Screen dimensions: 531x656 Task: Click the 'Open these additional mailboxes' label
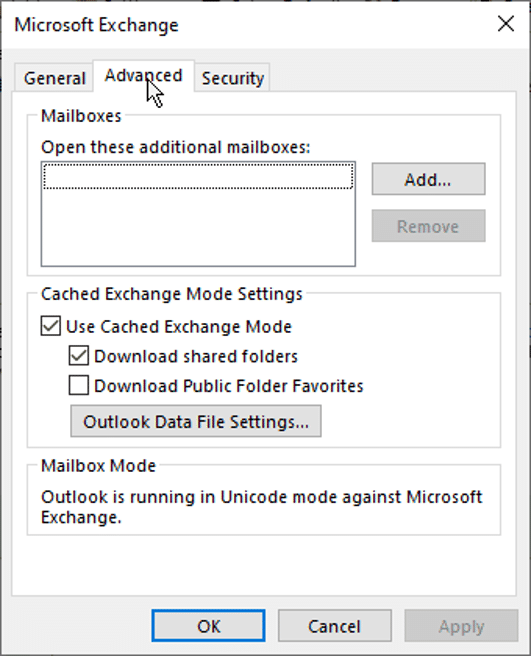point(176,147)
